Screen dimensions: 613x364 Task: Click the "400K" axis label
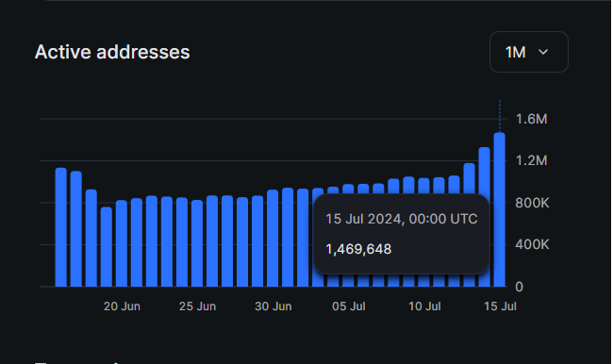tap(532, 245)
